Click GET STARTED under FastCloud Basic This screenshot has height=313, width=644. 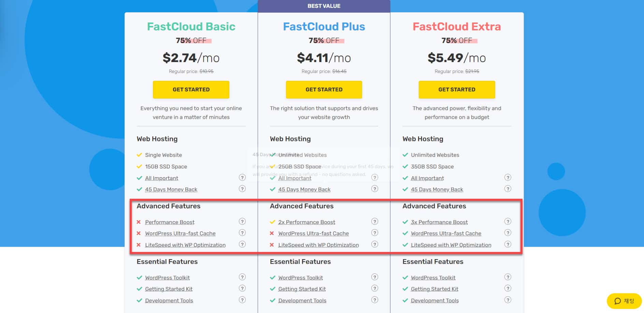click(x=191, y=89)
